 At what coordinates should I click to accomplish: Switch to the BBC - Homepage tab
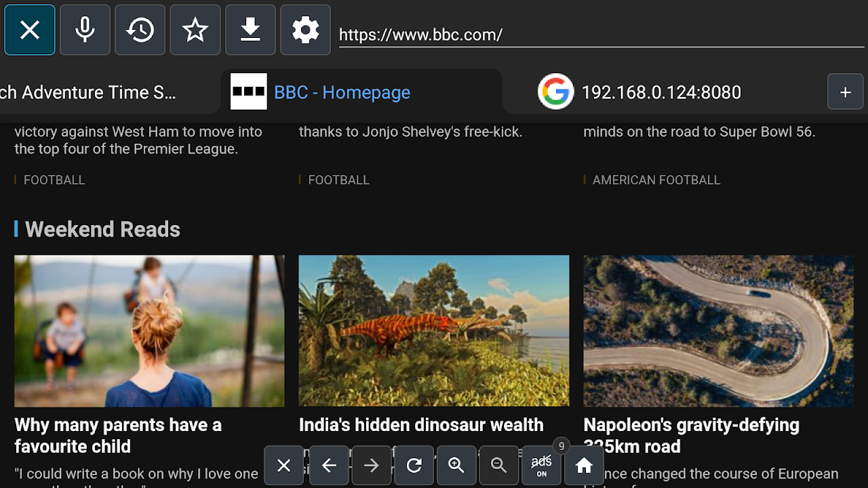coord(342,91)
